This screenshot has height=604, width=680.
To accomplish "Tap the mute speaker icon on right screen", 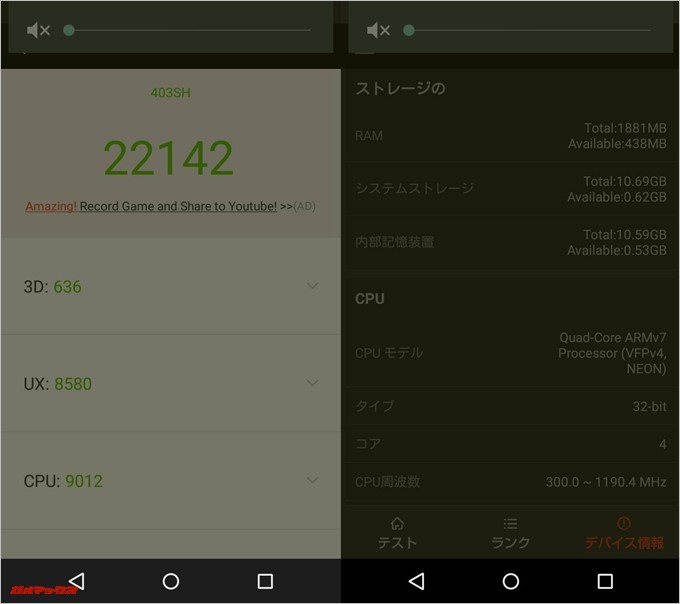I will pyautogui.click(x=378, y=30).
